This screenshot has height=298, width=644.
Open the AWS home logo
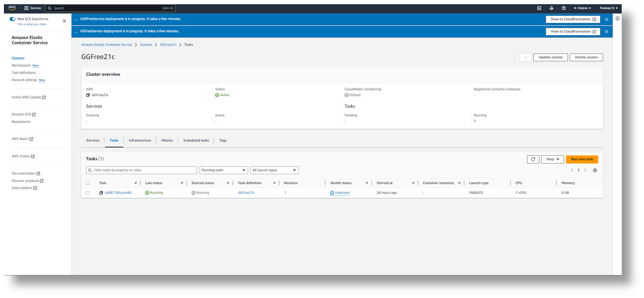[x=12, y=8]
